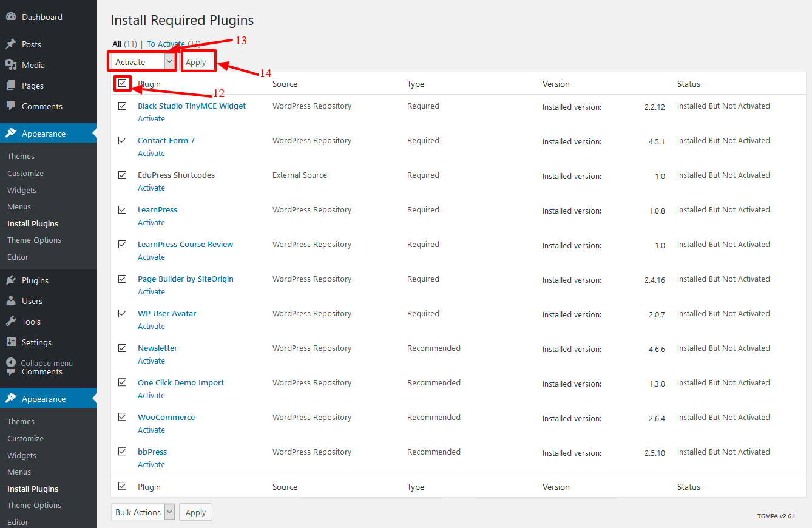Deselect the WP User Avatar checkbox
The image size is (812, 528).
[123, 313]
